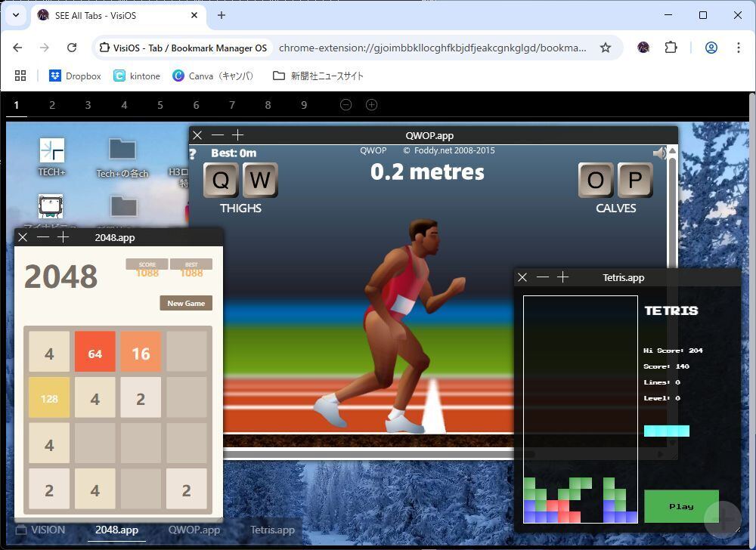Open a new browser tab

point(222,15)
